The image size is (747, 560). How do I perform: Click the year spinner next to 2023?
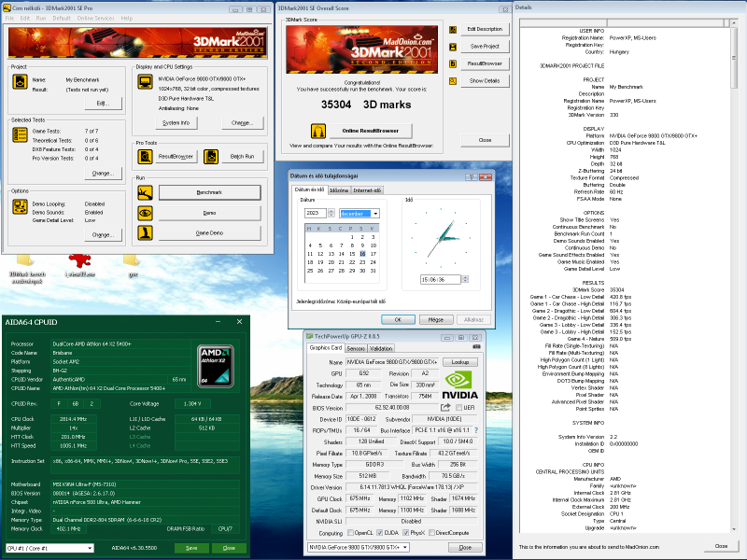331,213
